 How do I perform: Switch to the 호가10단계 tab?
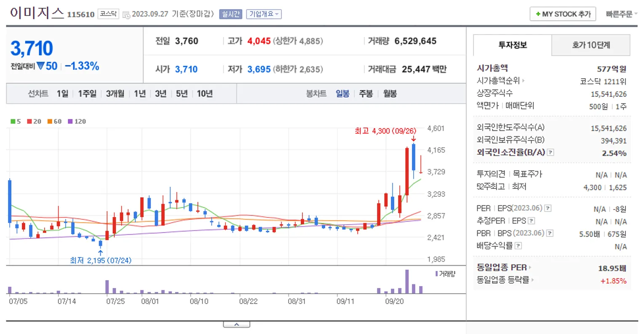591,45
